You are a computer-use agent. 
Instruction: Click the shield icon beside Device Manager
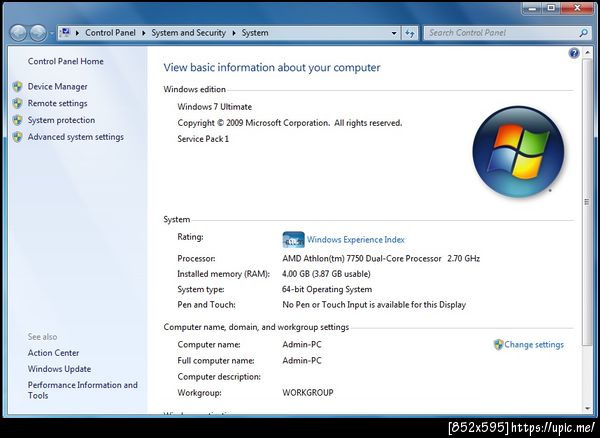point(17,87)
